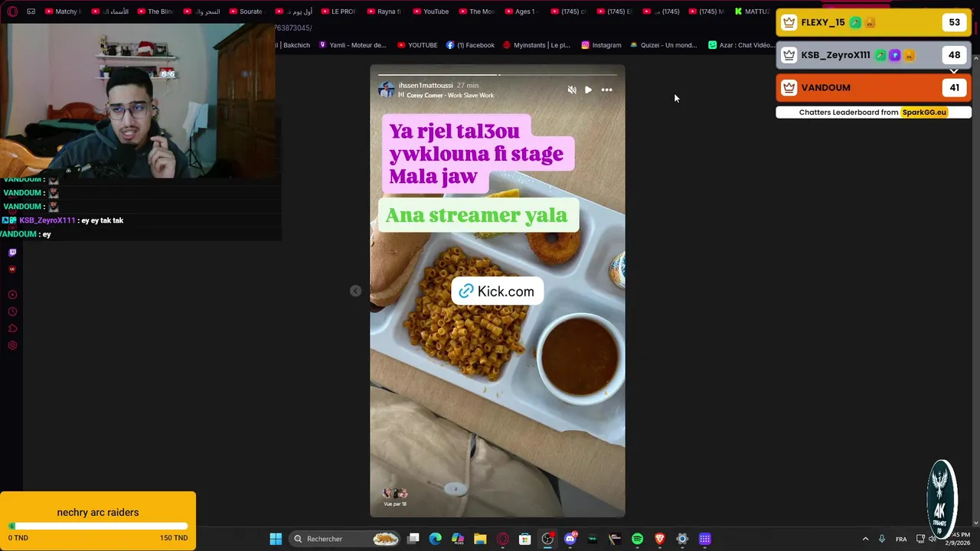Open the Azar : Chat Vidéo bookmark
The image size is (980, 551).
click(x=741, y=45)
